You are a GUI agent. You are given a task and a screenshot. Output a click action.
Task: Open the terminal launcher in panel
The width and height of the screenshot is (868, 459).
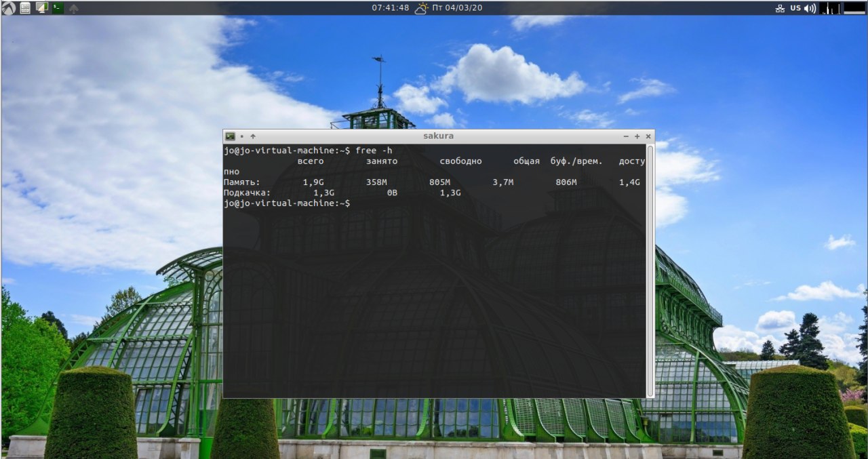point(58,8)
